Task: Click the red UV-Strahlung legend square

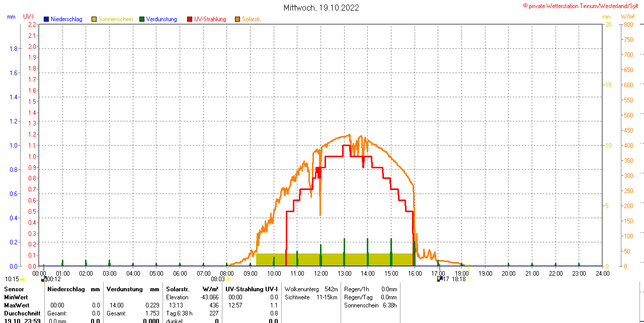Action: (190, 19)
